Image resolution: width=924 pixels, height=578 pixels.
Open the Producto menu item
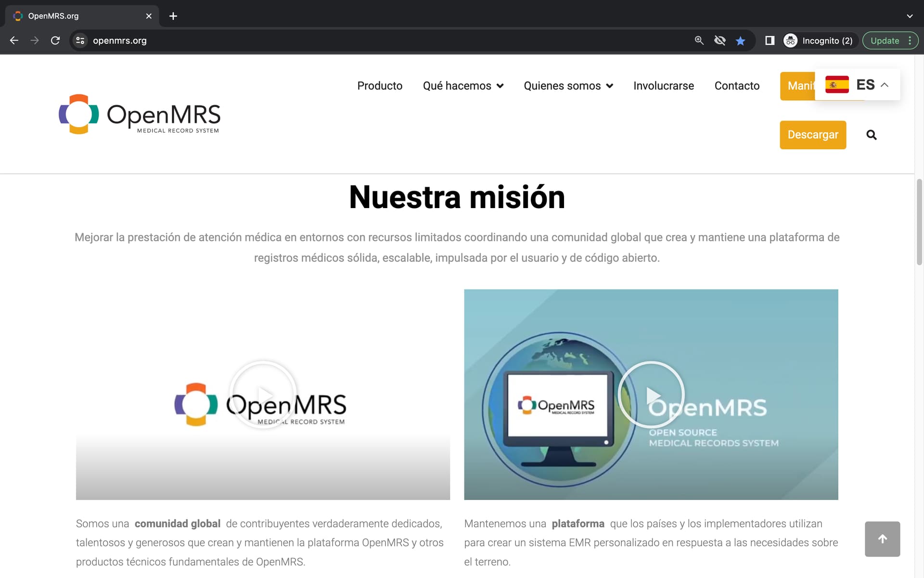coord(380,86)
